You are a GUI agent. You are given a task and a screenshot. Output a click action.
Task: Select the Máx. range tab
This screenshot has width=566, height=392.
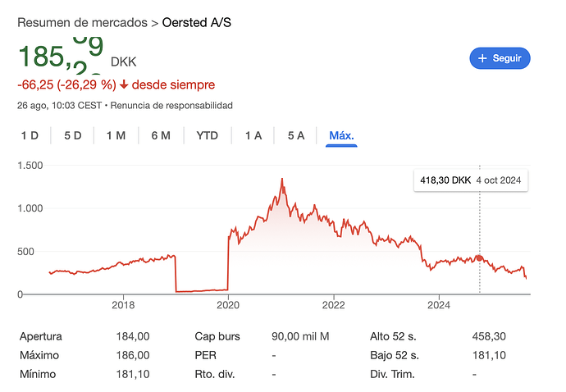click(341, 135)
